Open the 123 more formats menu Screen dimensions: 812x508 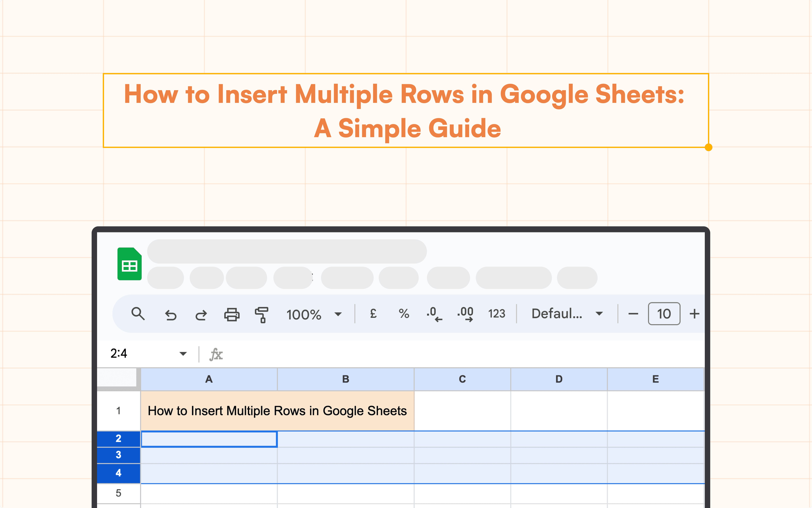(497, 314)
